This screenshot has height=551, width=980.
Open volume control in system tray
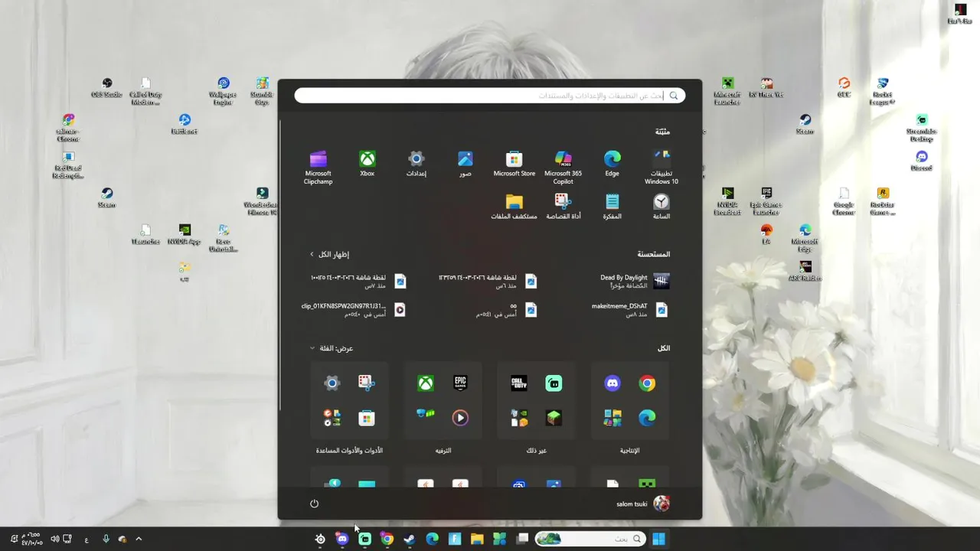(x=54, y=539)
